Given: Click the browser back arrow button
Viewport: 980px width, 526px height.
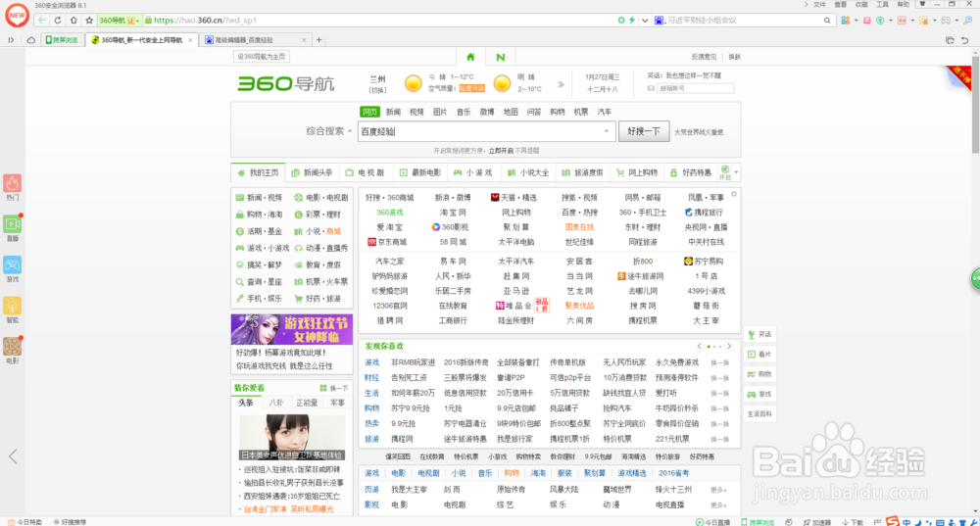Looking at the screenshot, I should click(x=41, y=20).
